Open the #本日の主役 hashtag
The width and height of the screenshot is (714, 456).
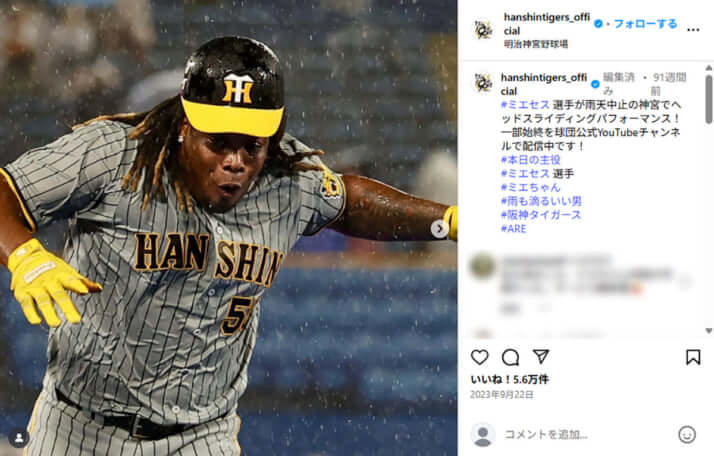click(x=530, y=160)
